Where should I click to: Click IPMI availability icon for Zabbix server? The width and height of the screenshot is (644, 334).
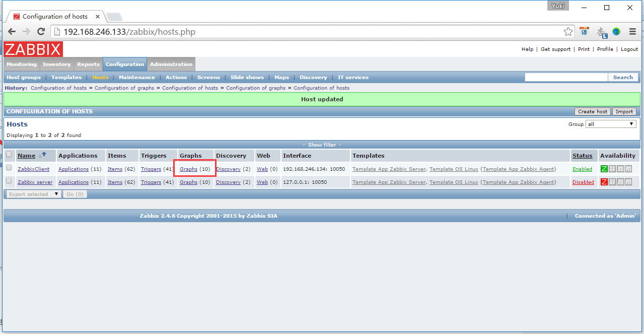point(628,182)
